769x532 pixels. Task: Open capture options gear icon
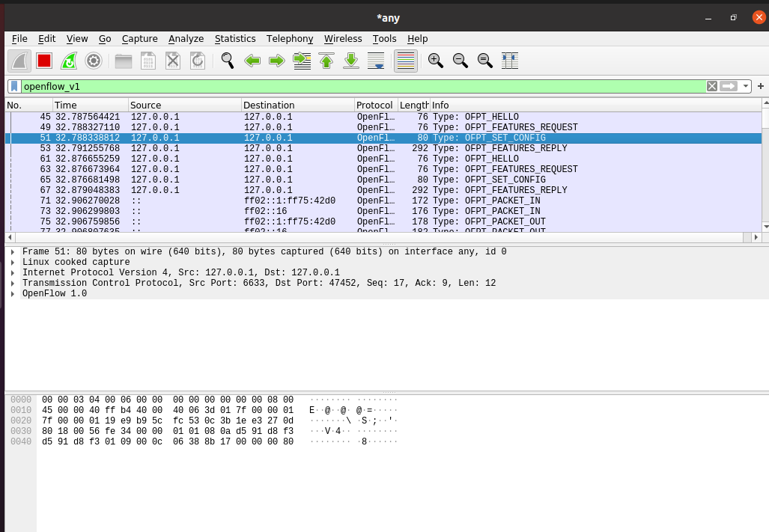[93, 61]
